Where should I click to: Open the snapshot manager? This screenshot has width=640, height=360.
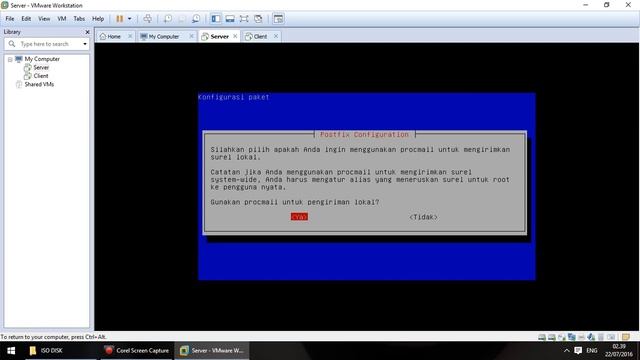click(196, 19)
